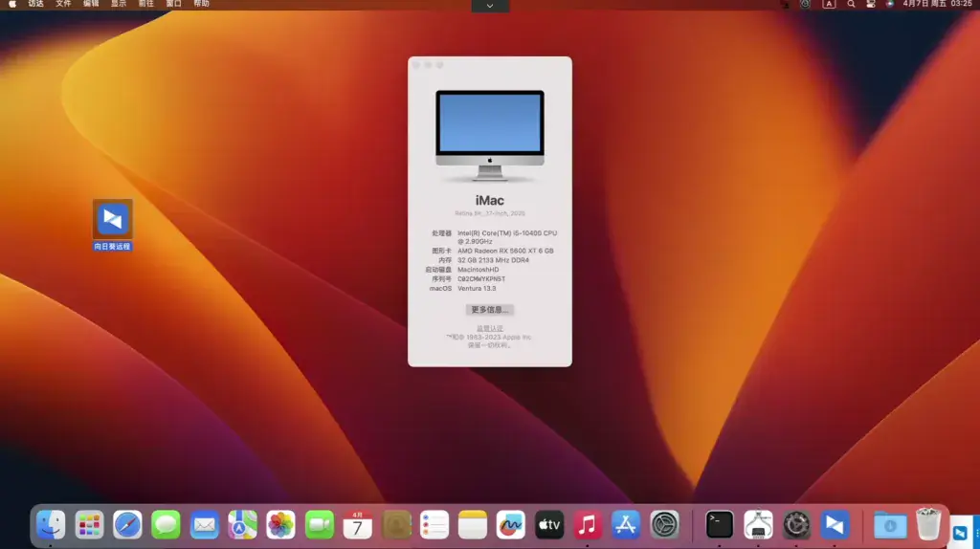Viewport: 980px width, 549px height.
Task: Open Spotlight search in menu bar
Action: (851, 4)
